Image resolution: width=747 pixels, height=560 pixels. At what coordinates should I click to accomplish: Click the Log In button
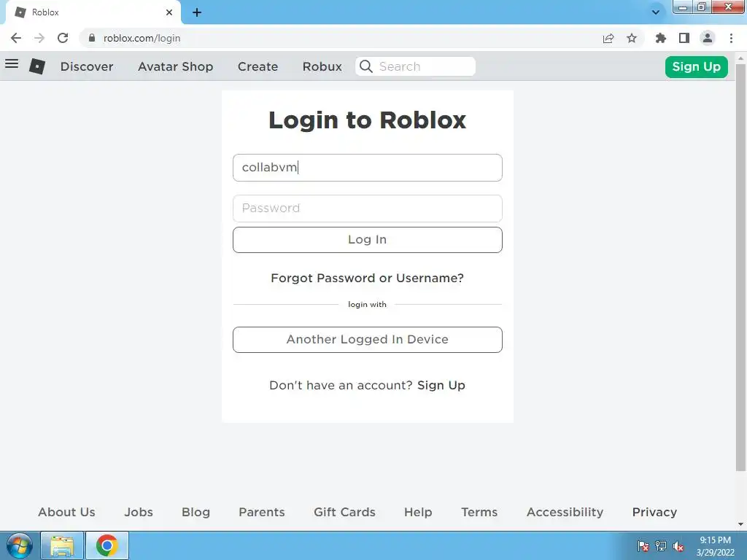click(x=368, y=239)
